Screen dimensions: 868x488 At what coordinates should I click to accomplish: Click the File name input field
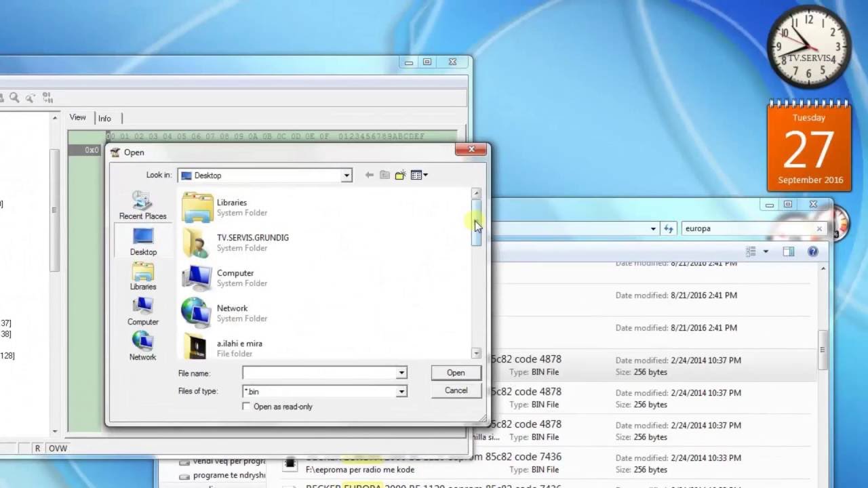point(319,373)
